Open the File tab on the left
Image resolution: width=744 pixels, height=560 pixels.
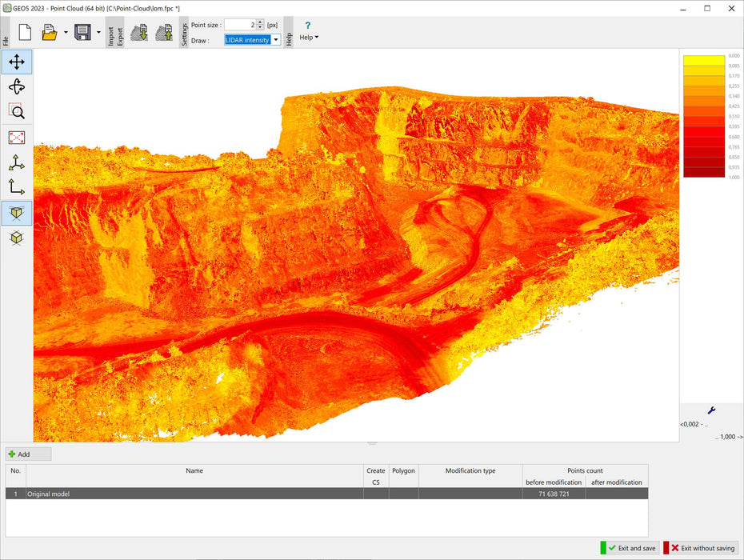pyautogui.click(x=6, y=38)
